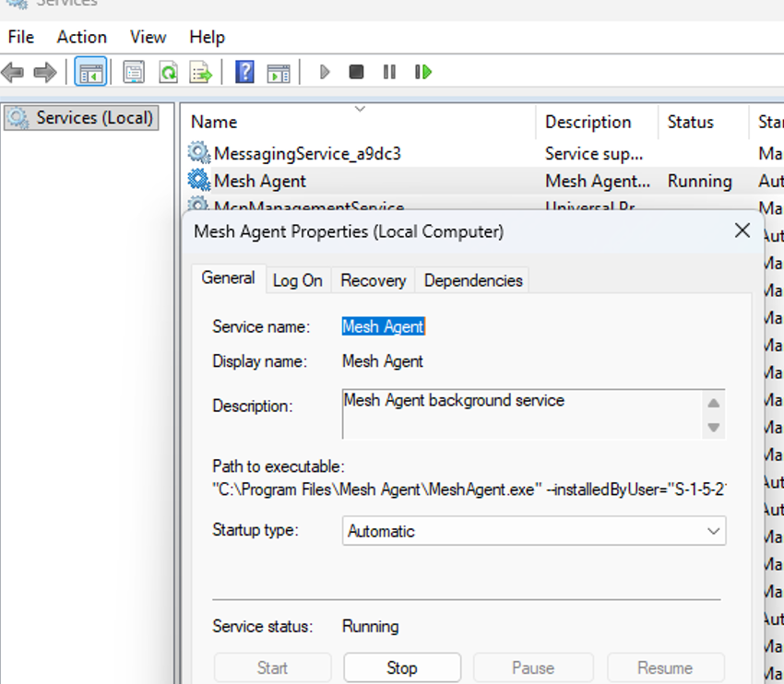The image size is (784, 684).
Task: Click the Service status Running text
Action: pos(370,627)
